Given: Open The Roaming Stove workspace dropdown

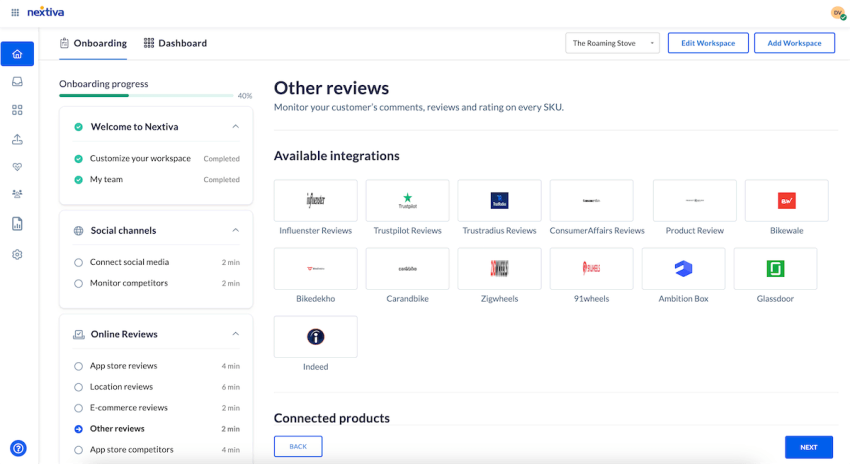Looking at the screenshot, I should [613, 43].
